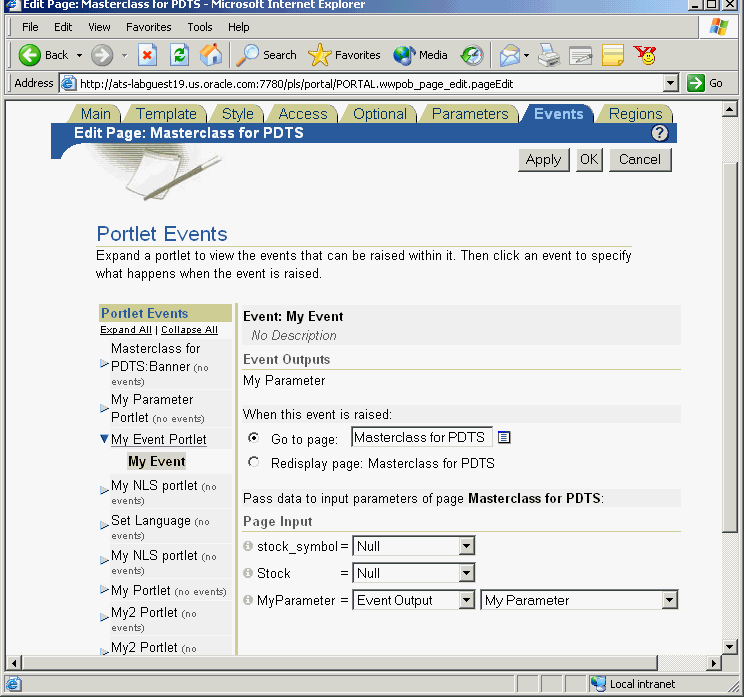Switch to the Style tab
The height and width of the screenshot is (697, 744).
pos(238,114)
